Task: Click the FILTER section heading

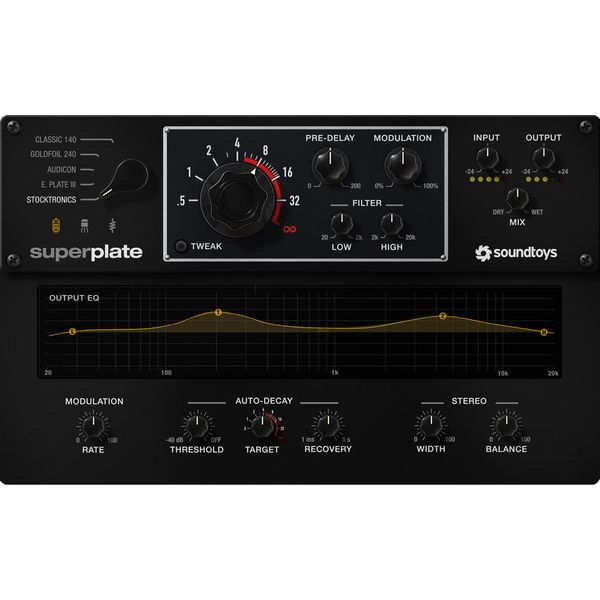Action: [x=367, y=203]
